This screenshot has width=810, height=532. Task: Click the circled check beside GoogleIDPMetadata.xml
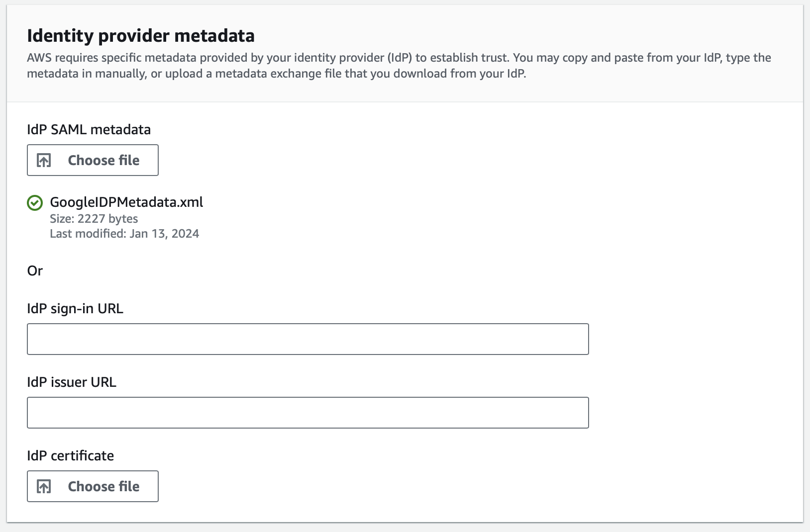pyautogui.click(x=35, y=202)
